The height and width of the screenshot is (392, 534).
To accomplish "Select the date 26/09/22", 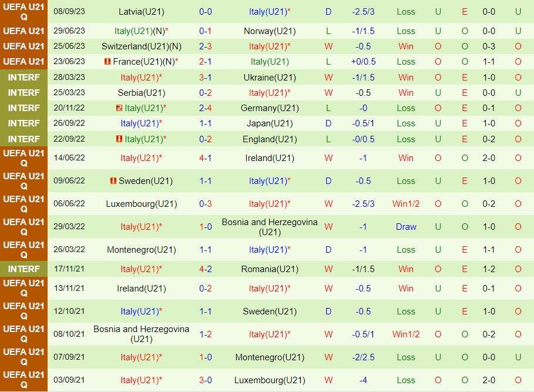I will pos(69,123).
